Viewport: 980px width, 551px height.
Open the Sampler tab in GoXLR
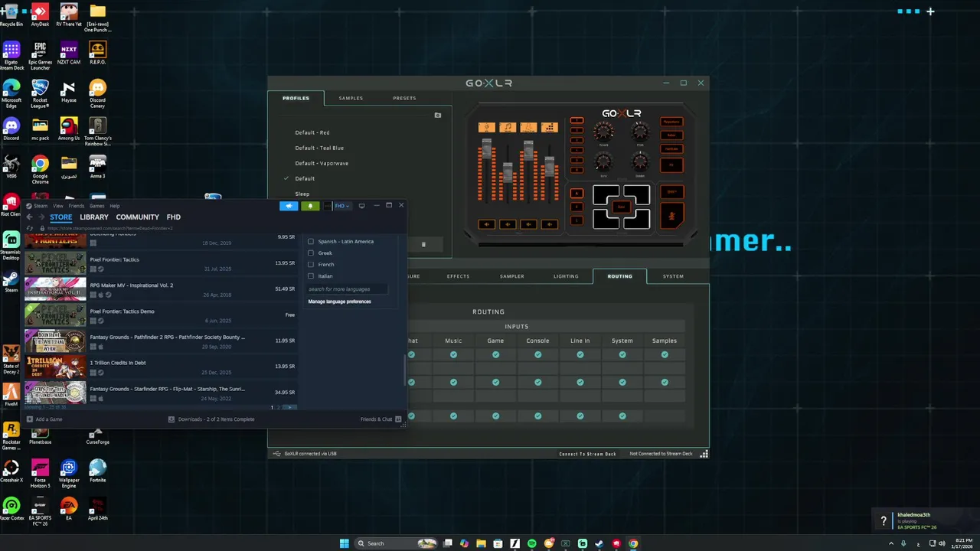(512, 276)
